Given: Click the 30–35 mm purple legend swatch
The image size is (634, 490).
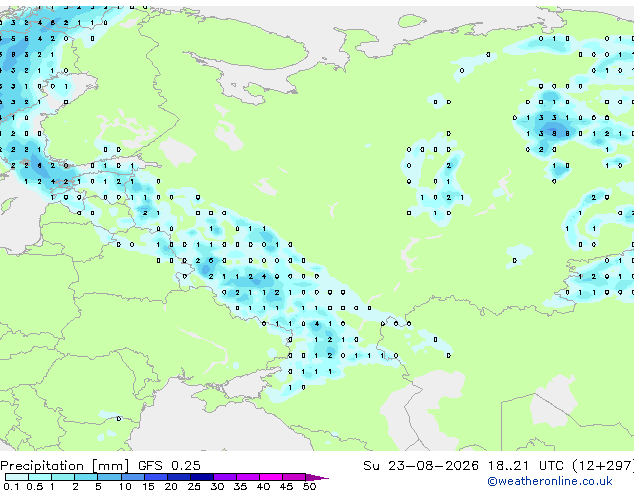Looking at the screenshot, I should tap(225, 477).
